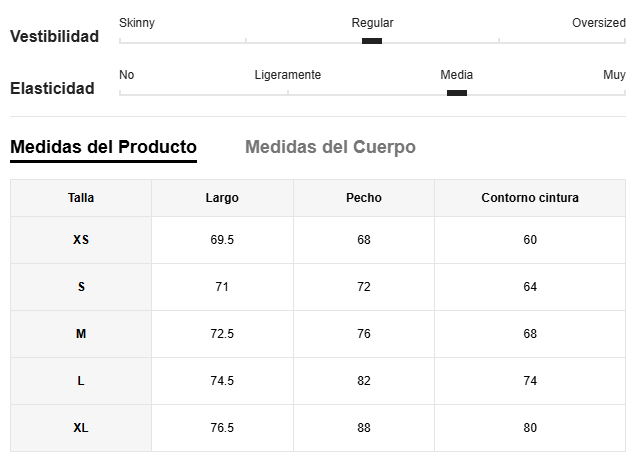Switch to Medidas del Cuerpo tab

(x=330, y=147)
